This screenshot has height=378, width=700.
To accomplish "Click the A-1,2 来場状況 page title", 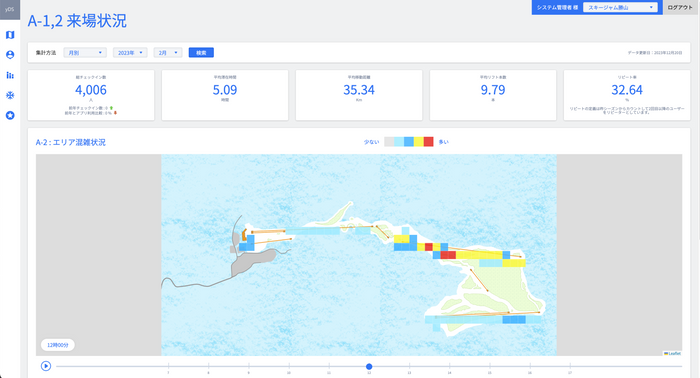I will coord(77,21).
